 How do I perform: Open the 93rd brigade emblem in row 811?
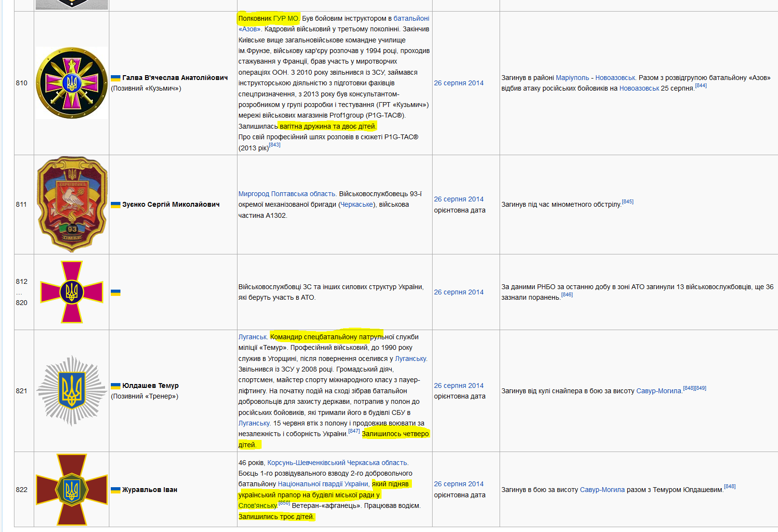72,204
